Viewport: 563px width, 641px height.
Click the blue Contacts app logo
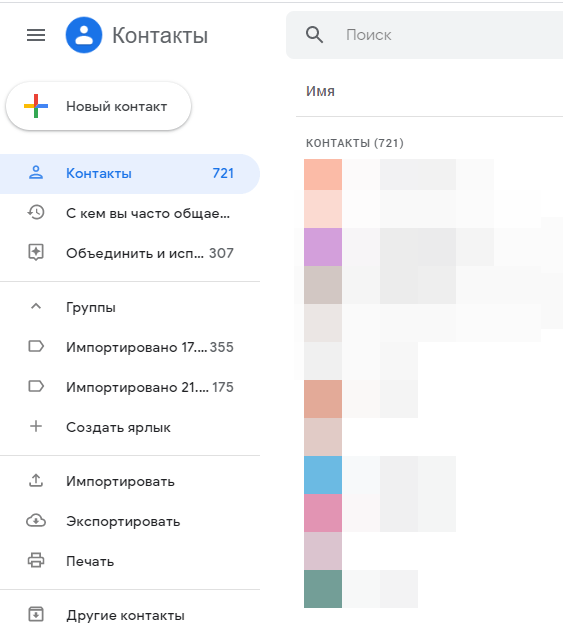pos(84,35)
